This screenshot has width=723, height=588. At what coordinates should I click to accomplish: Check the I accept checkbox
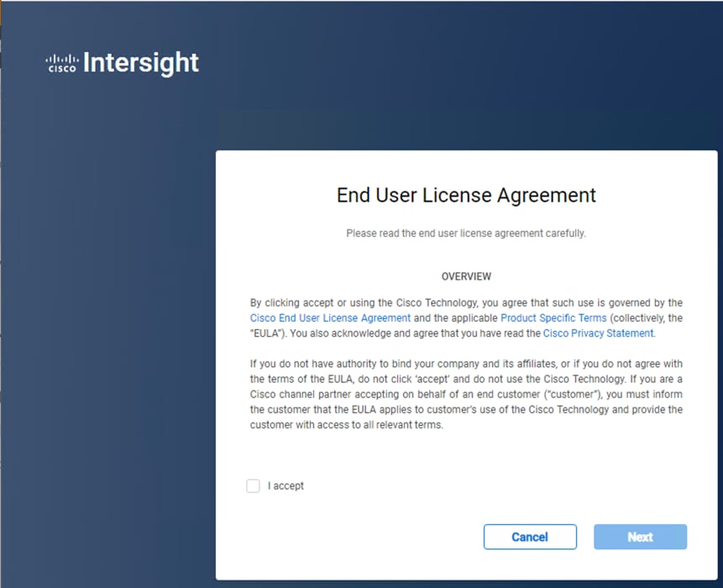(x=253, y=486)
